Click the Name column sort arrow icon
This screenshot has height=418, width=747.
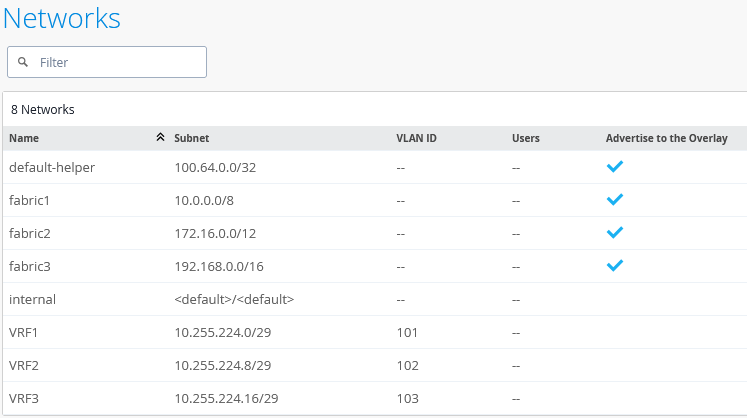coord(161,137)
